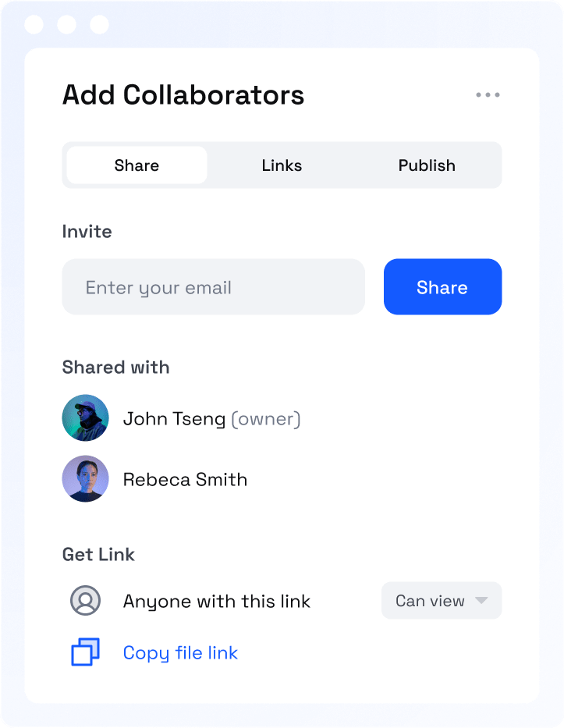564x728 pixels.
Task: Click the Can view dropdown arrow
Action: click(481, 600)
